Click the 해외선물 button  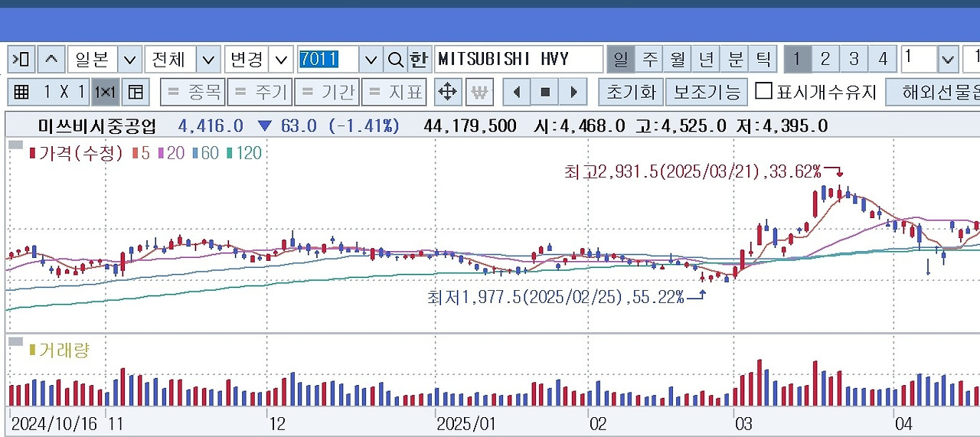(x=933, y=93)
